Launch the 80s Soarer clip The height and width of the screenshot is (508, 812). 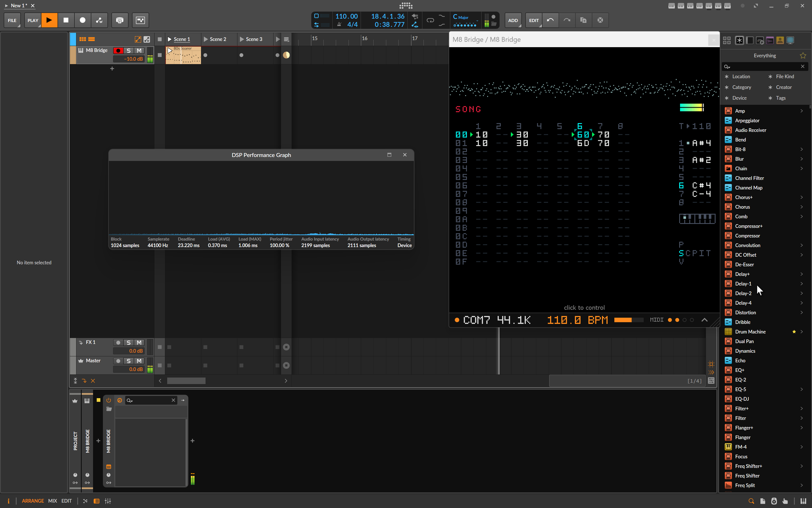coord(170,50)
